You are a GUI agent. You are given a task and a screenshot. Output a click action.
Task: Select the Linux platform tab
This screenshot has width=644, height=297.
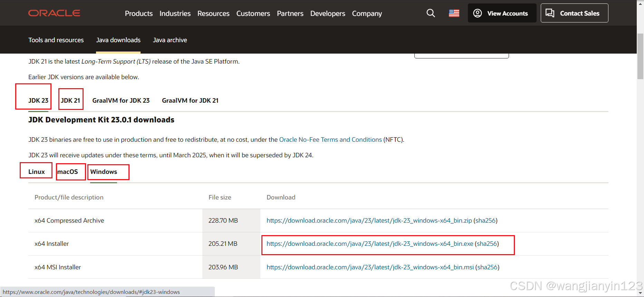click(x=37, y=172)
